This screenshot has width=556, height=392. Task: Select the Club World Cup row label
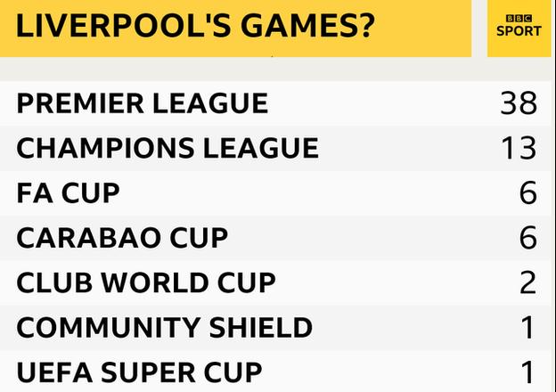tap(146, 282)
